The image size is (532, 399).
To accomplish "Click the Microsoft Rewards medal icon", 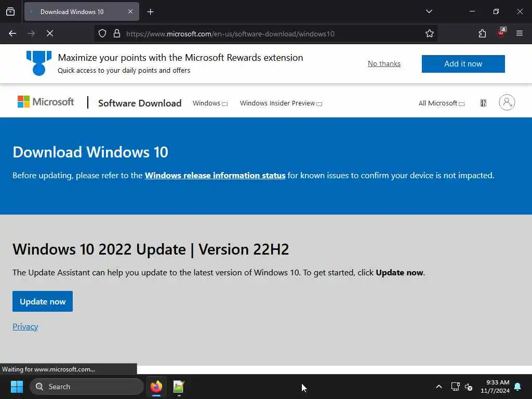I will pos(39,63).
